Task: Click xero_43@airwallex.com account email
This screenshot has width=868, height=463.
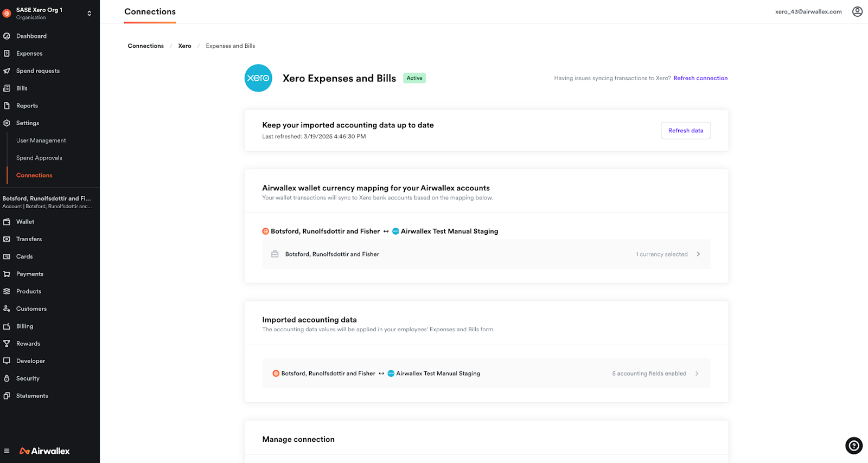Action: [x=808, y=11]
